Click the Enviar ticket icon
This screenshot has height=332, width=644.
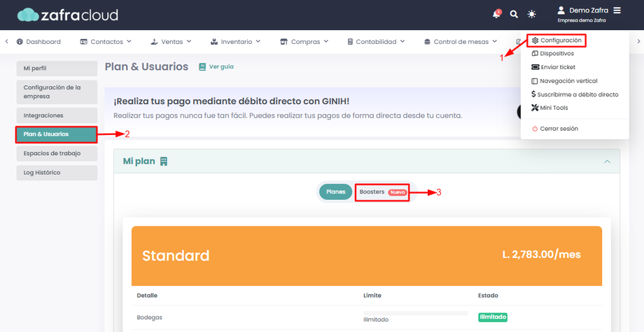coord(535,67)
